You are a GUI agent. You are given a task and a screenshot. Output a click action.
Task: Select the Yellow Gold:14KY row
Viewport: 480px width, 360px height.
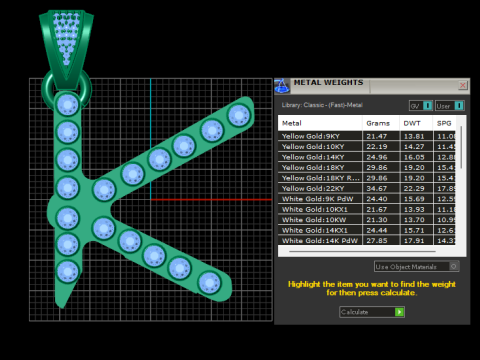367,157
